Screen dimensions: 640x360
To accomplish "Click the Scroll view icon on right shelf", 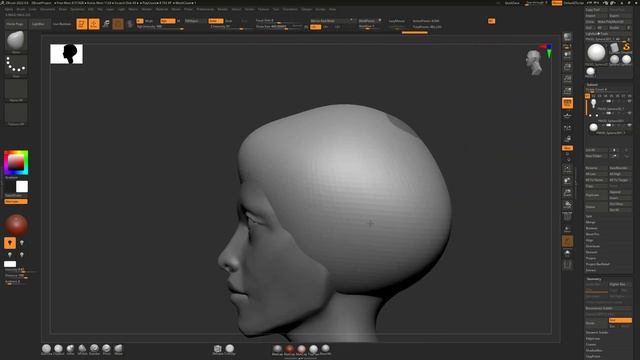I will point(567,55).
